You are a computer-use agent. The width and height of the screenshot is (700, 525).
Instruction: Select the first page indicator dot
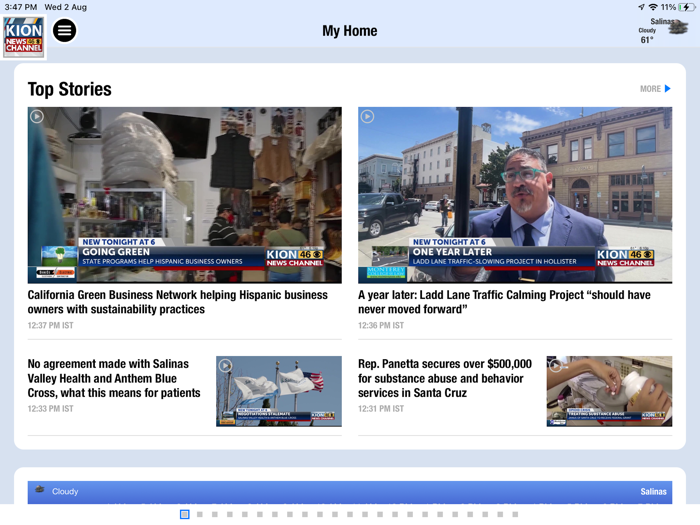click(184, 515)
